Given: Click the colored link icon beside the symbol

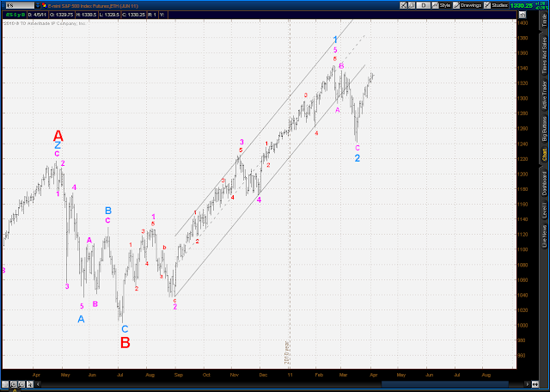Looking at the screenshot, I should 44,6.
